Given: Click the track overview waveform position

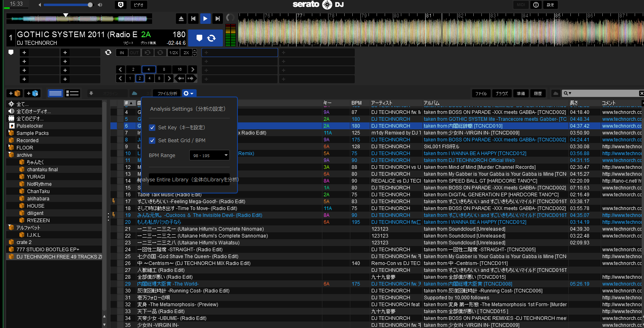Looking at the screenshot, I should click(79, 19).
